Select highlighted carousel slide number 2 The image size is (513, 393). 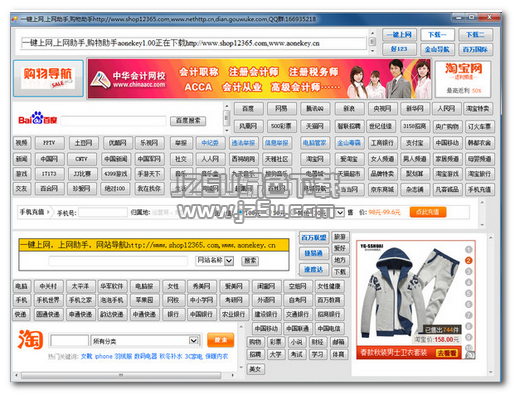click(x=468, y=261)
